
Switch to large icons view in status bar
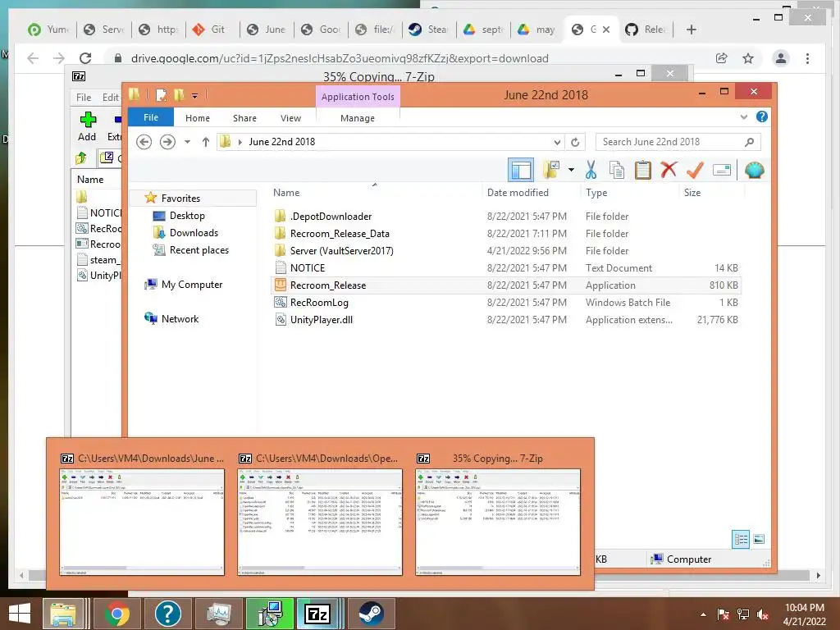tap(759, 539)
